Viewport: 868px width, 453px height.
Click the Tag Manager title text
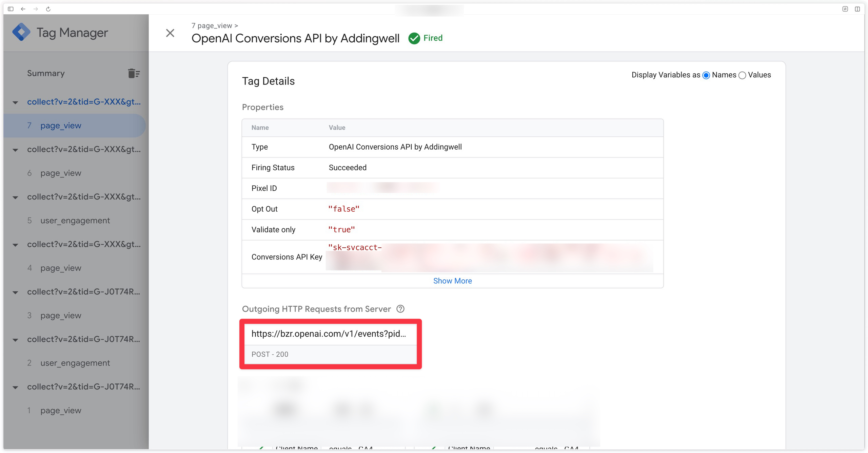tap(72, 33)
